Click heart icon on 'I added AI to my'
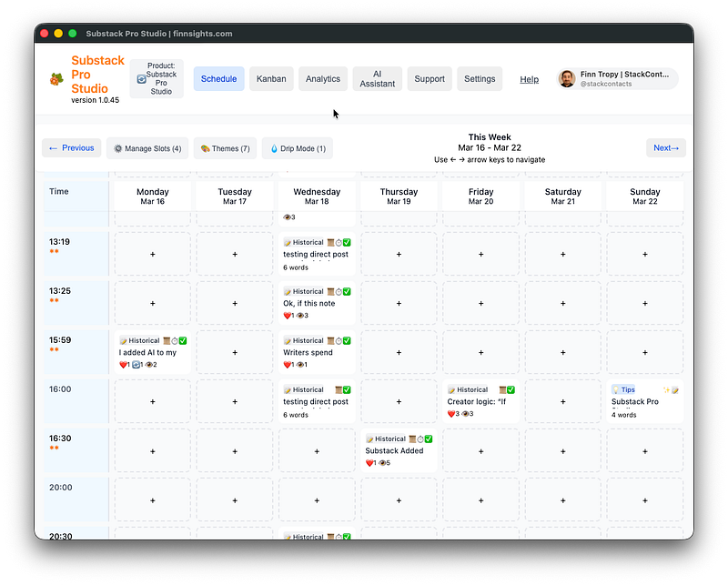 [123, 365]
